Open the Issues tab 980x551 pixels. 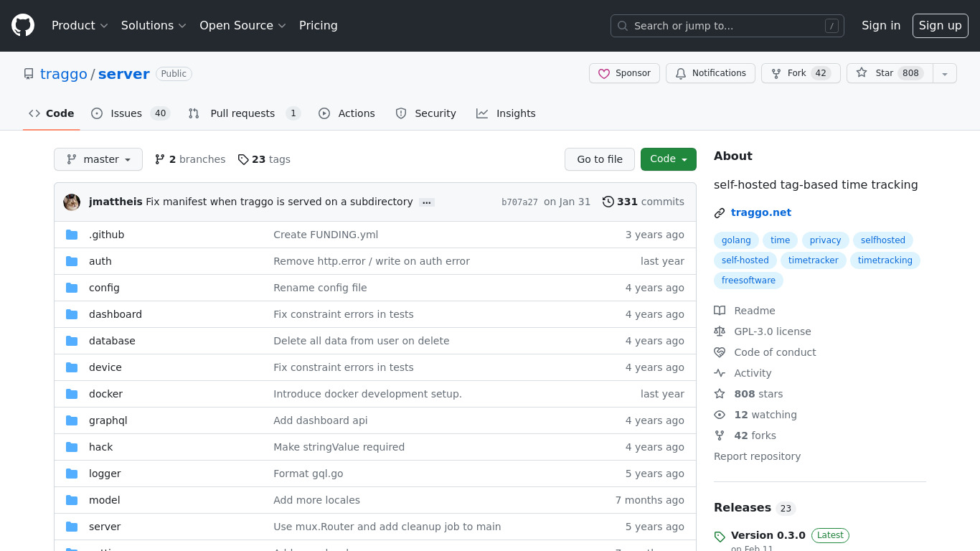tap(131, 113)
